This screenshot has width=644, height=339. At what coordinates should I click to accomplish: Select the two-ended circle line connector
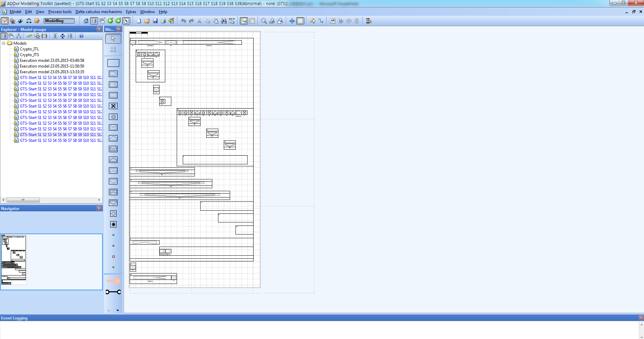pos(113,292)
